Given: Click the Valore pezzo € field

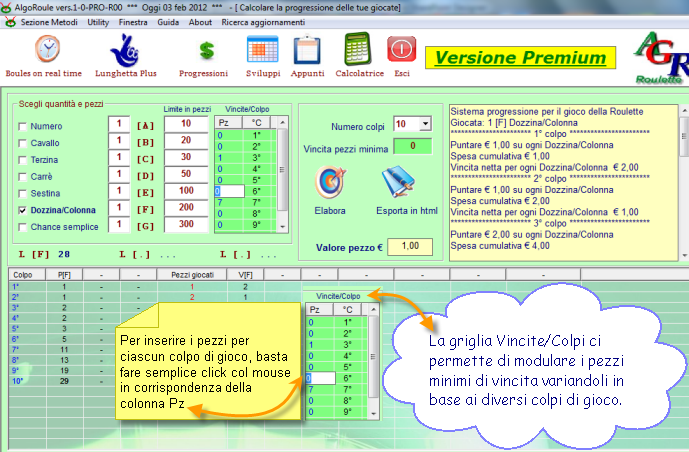Looking at the screenshot, I should (410, 246).
